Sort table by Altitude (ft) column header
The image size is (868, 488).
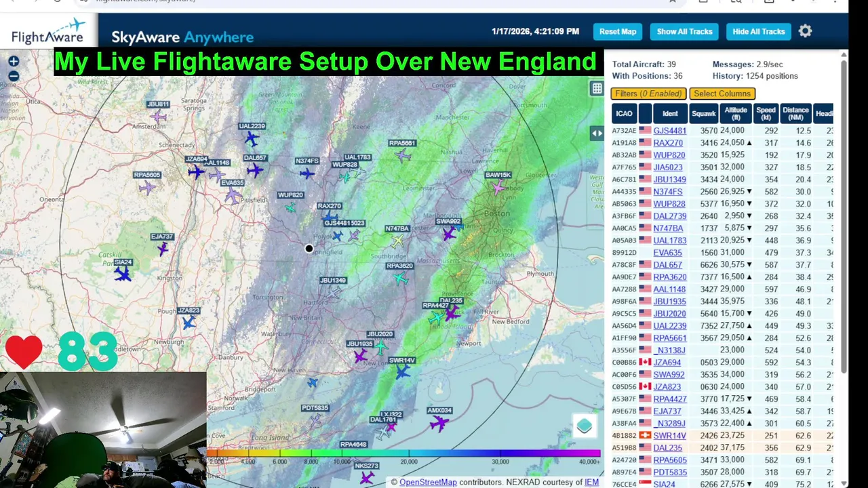[x=736, y=113]
